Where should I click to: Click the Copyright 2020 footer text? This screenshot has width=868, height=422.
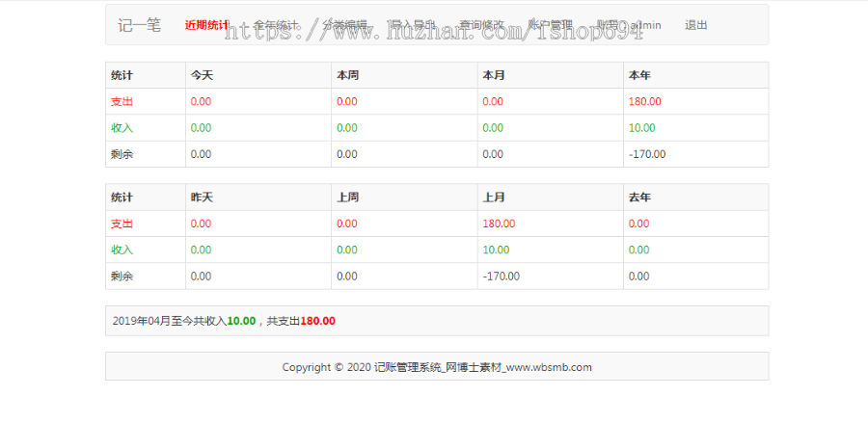click(437, 367)
